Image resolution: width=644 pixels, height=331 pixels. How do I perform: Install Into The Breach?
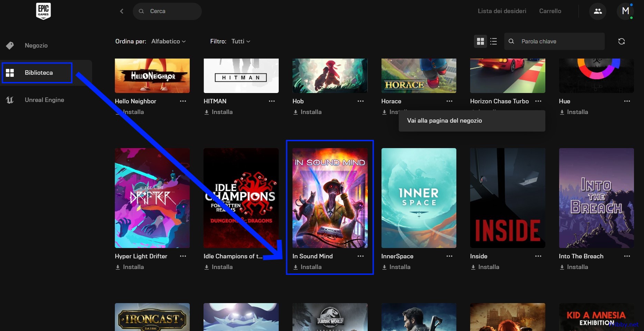pos(574,267)
